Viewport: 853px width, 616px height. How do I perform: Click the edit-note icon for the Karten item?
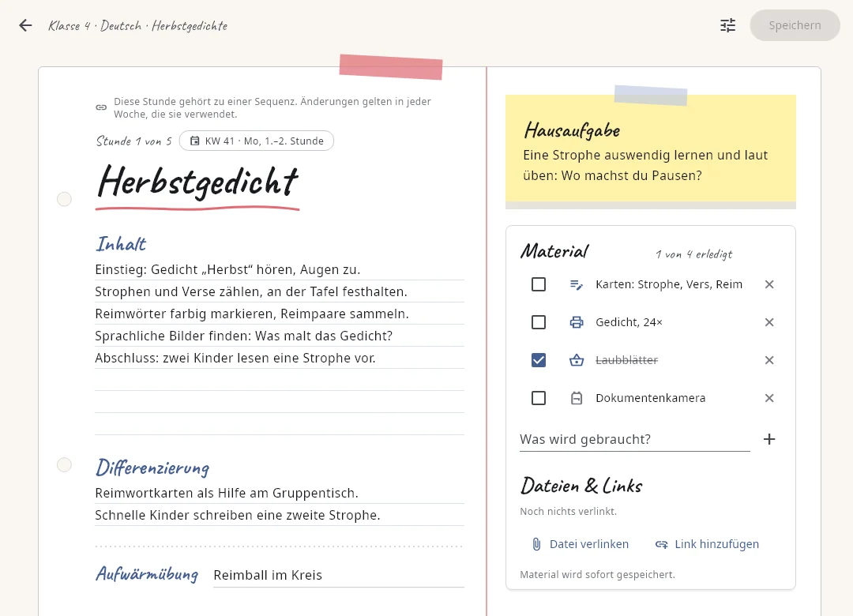click(x=576, y=284)
